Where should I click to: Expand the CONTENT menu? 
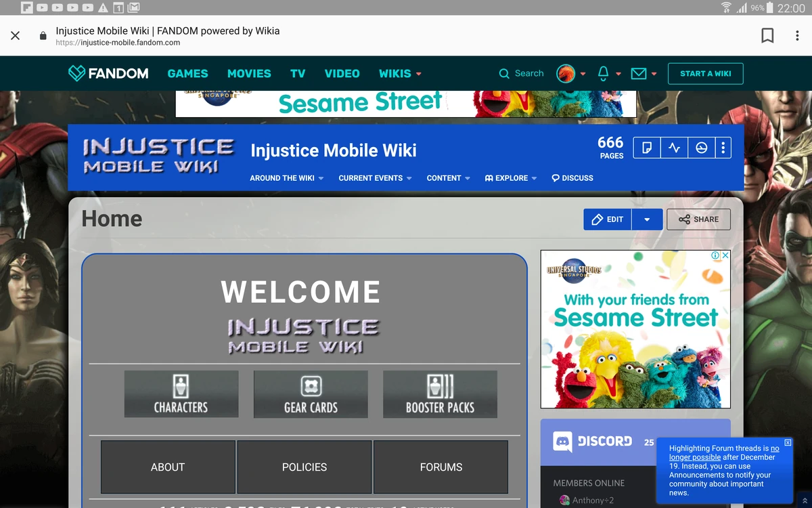pyautogui.click(x=449, y=178)
